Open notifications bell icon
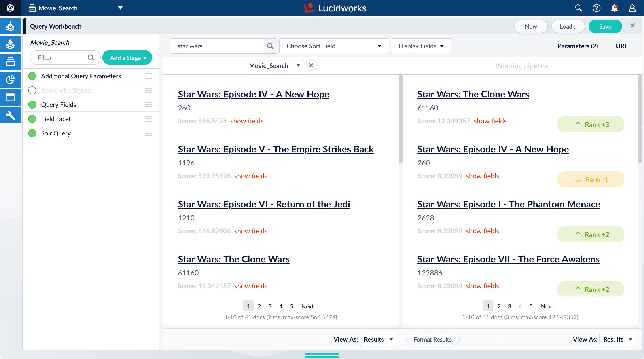This screenshot has height=359, width=644. 614,8
